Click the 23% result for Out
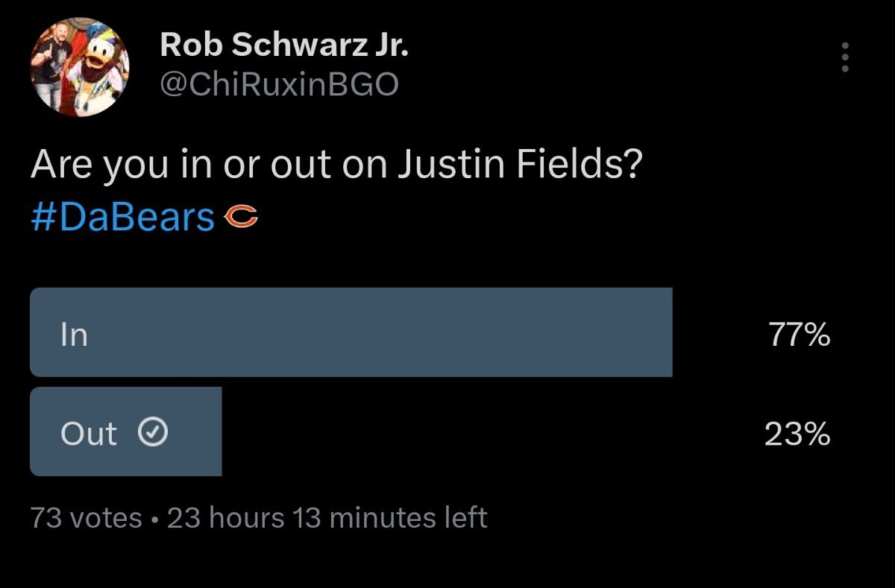The image size is (895, 588). pos(797,434)
